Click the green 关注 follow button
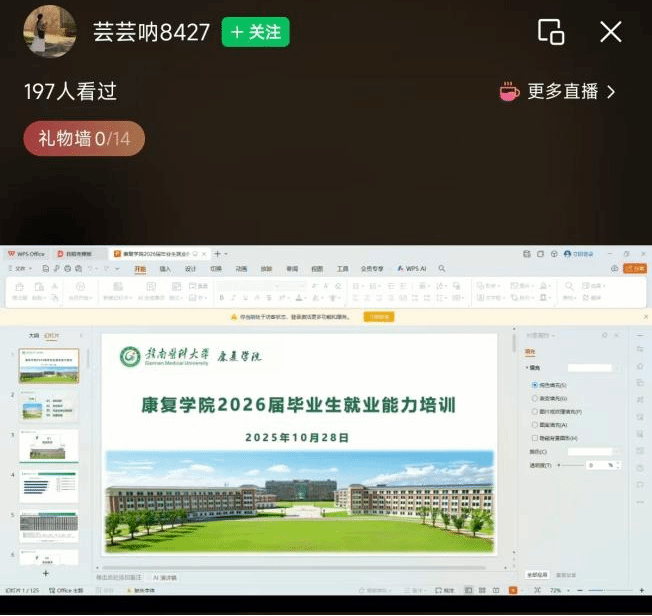Viewport: 652px width, 616px height. tap(255, 32)
